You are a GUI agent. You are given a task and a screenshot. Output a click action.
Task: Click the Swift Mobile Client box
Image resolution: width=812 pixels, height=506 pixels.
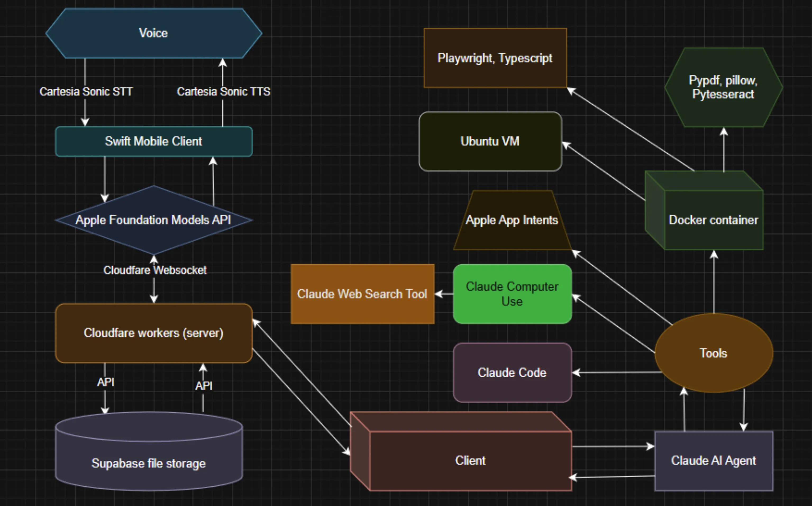[x=153, y=141]
